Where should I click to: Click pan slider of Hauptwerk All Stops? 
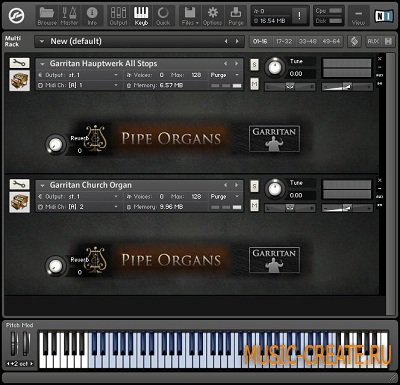tap(290, 87)
